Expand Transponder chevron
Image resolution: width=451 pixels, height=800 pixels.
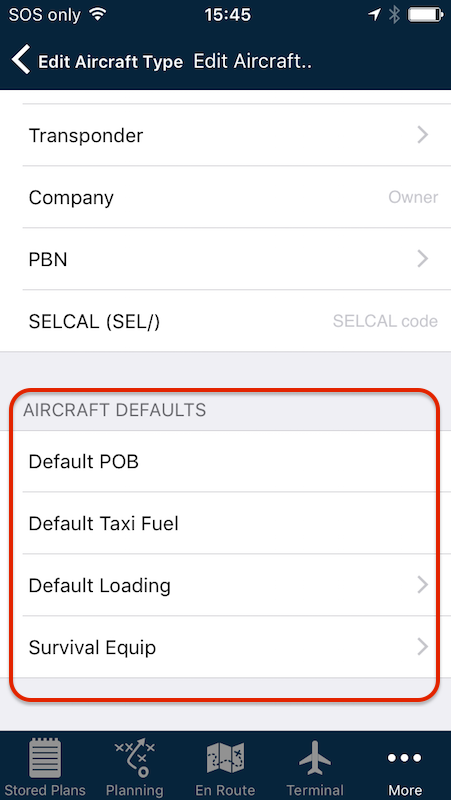coord(422,135)
